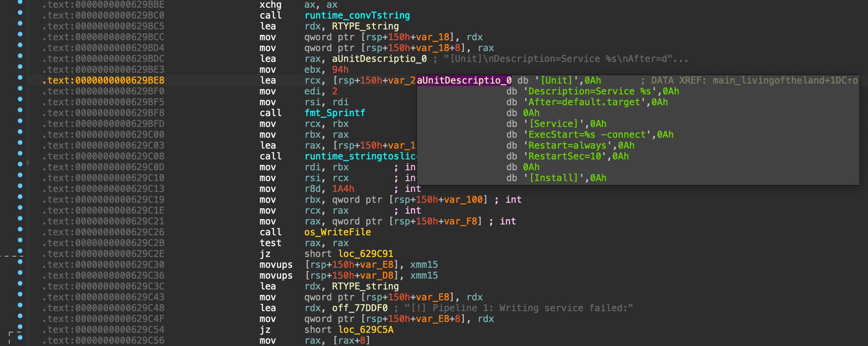Jump to the fmt_Sprintf function
Image resolution: width=868 pixels, height=346 pixels.
334,113
